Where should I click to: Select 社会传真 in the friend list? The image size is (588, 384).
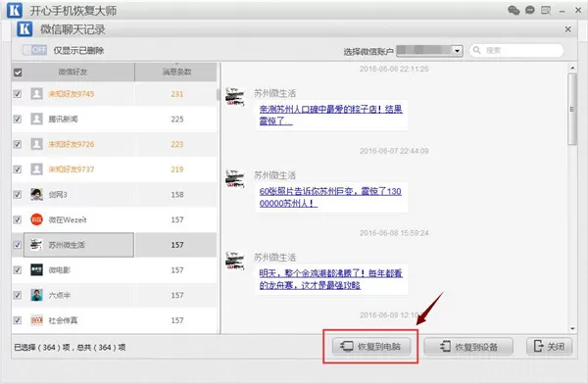114,320
